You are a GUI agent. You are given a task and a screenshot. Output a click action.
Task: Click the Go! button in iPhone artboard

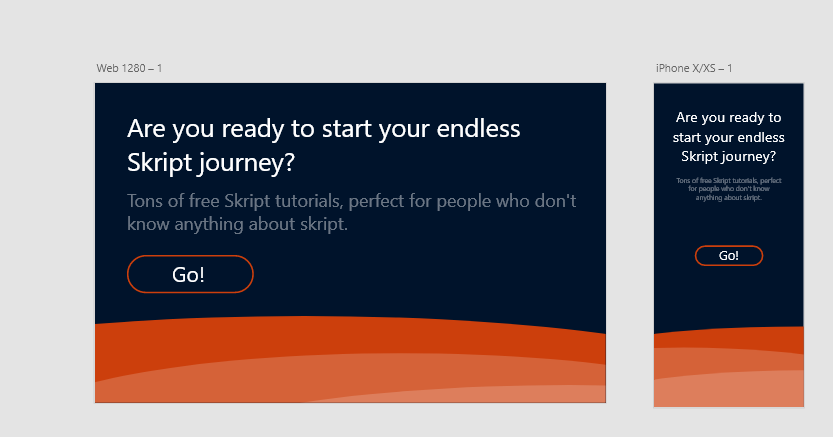(x=729, y=255)
